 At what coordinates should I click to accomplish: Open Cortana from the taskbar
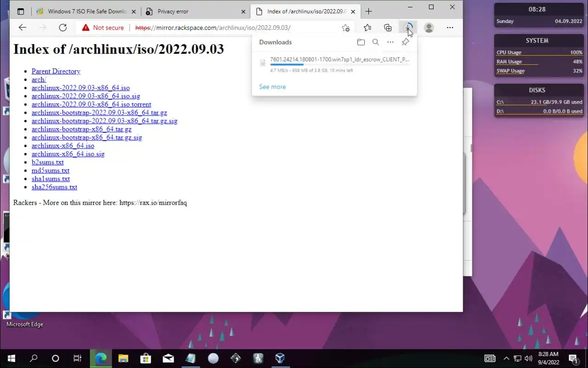coord(55,358)
